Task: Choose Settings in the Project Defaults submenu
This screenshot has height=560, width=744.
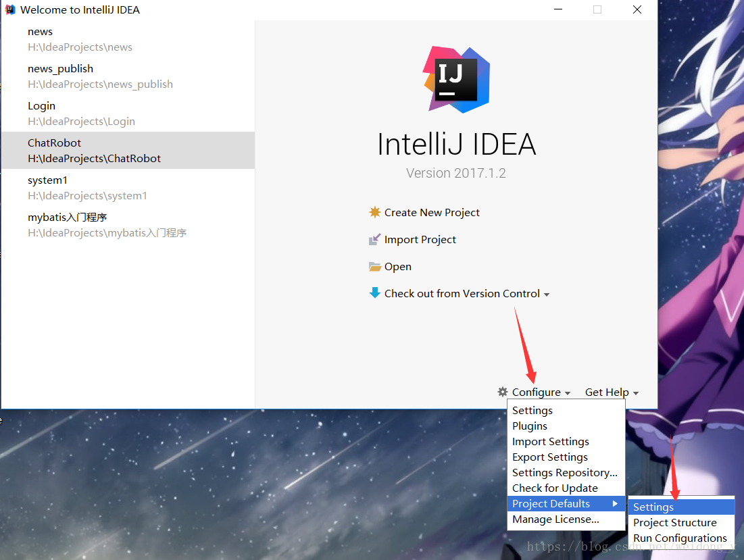Action: click(x=681, y=507)
